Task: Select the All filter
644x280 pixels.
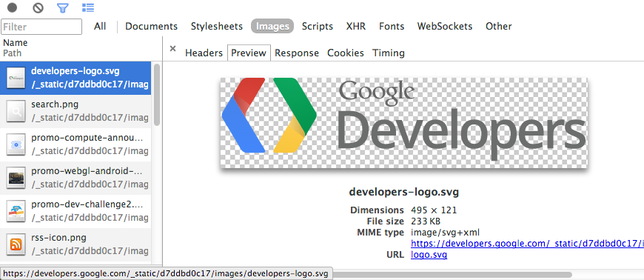Action: (100, 27)
